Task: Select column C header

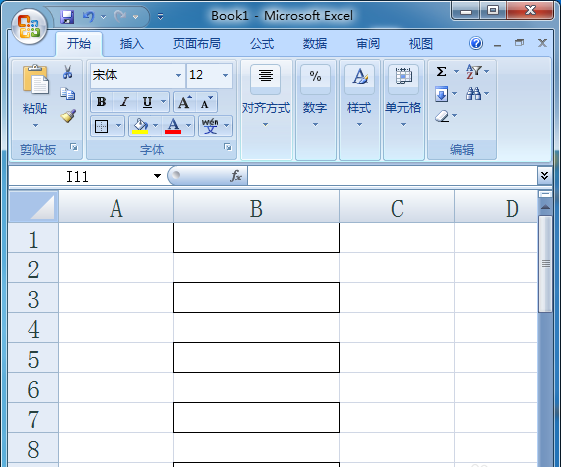Action: tap(397, 207)
